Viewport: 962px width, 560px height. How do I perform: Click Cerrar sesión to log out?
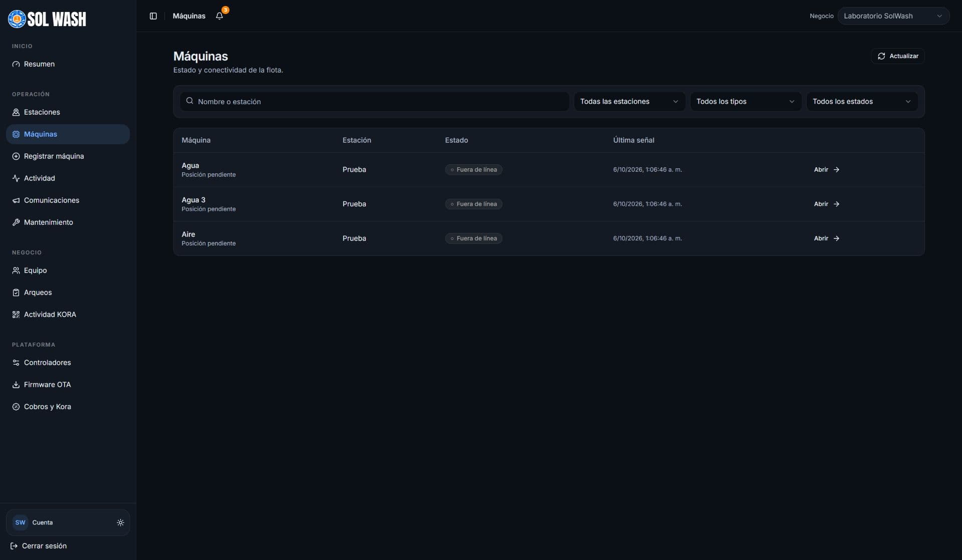tap(39, 546)
